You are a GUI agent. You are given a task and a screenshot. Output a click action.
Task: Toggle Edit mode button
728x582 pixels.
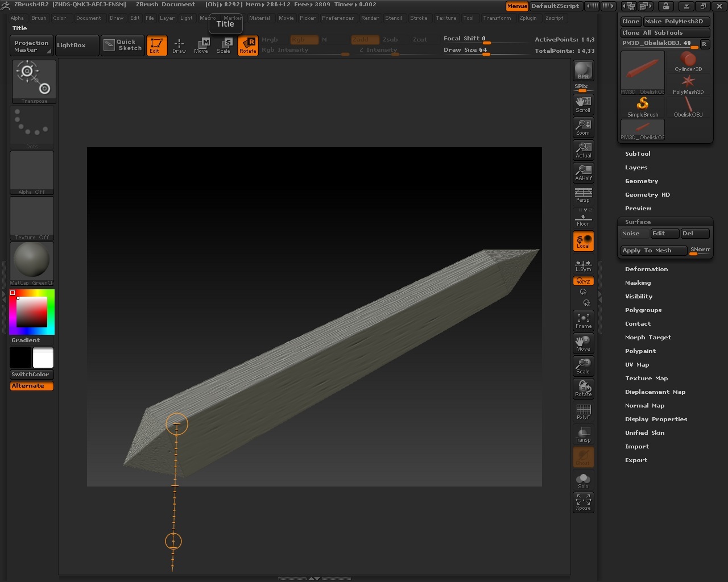click(x=156, y=45)
